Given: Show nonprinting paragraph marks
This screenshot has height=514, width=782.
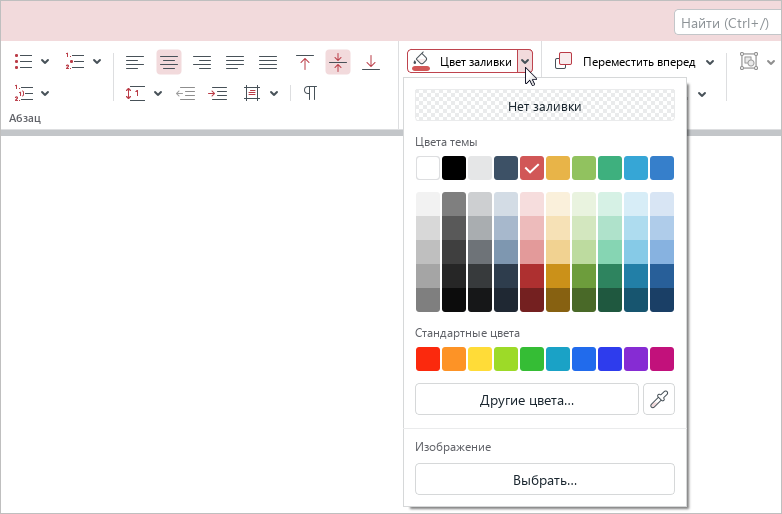Looking at the screenshot, I should click(310, 93).
